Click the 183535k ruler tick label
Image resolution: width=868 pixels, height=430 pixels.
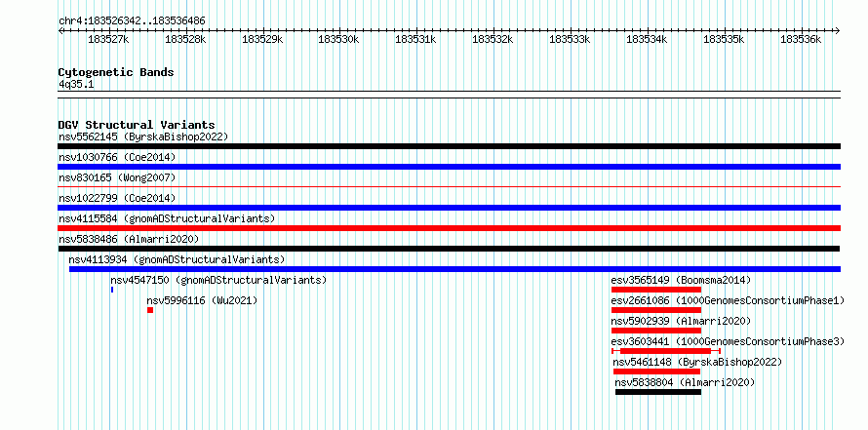pyautogui.click(x=724, y=40)
